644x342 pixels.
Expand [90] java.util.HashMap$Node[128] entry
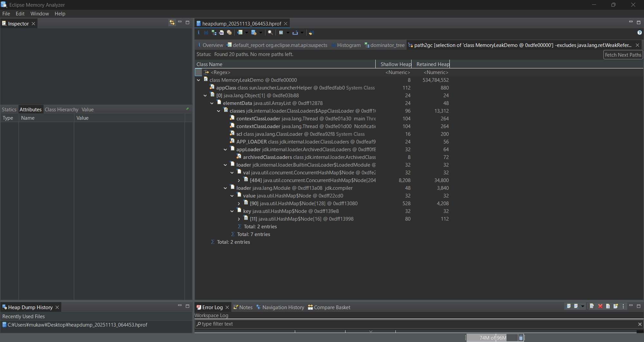[239, 203]
